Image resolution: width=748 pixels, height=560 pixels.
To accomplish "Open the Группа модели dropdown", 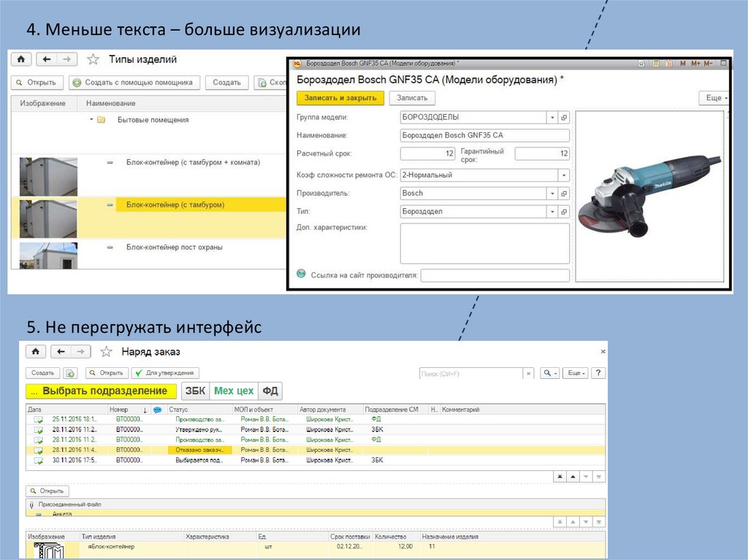I will click(552, 117).
